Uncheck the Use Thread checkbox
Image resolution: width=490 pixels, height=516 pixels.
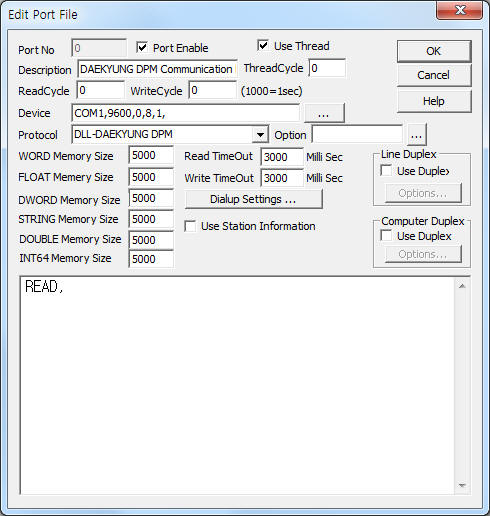263,45
